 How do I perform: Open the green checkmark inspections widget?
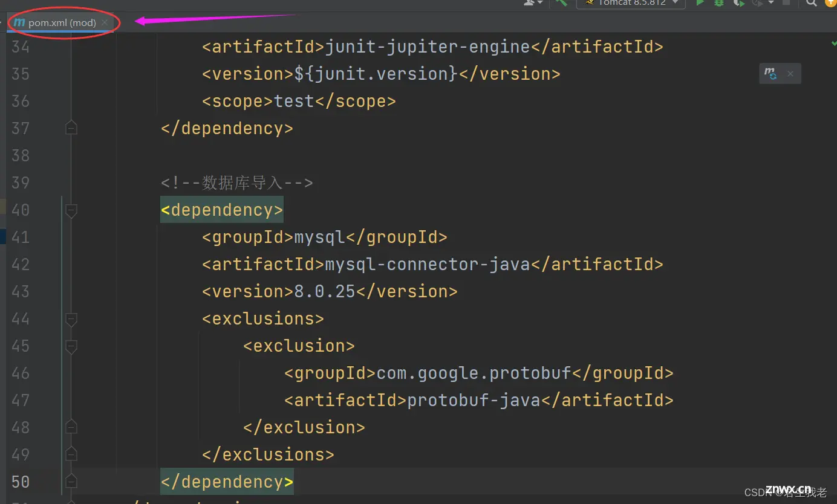pyautogui.click(x=833, y=44)
